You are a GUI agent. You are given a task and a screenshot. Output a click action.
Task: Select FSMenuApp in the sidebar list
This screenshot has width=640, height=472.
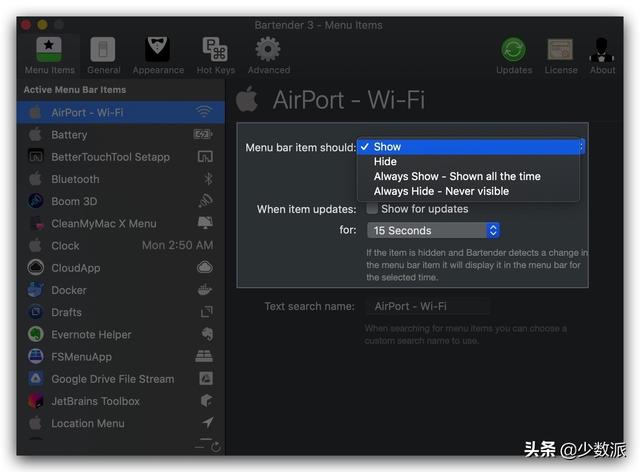(x=121, y=356)
